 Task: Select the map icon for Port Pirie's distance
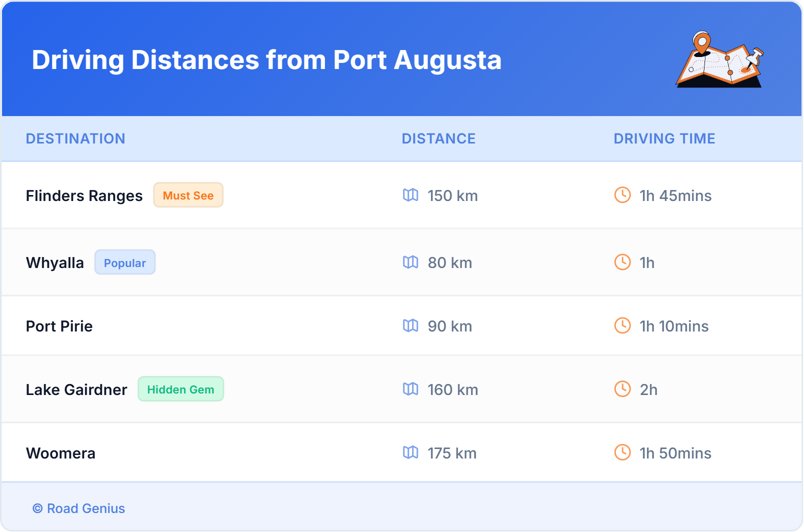pyautogui.click(x=410, y=326)
